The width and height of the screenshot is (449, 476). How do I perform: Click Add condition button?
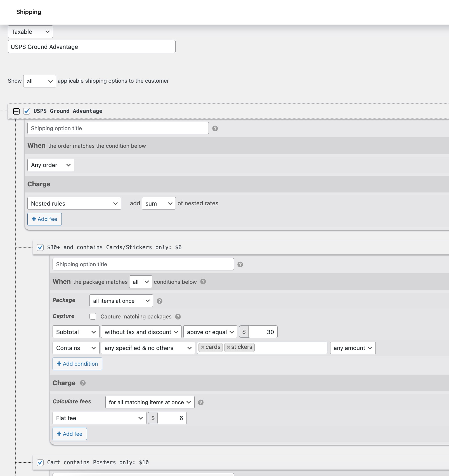pyautogui.click(x=77, y=364)
